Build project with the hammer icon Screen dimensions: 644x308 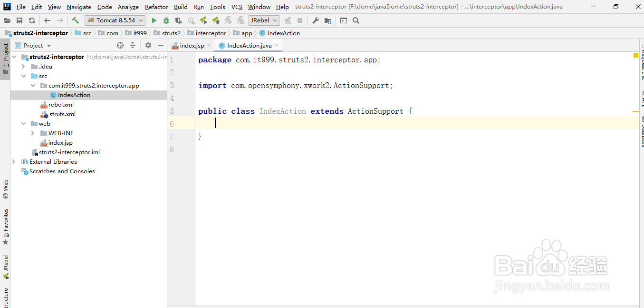(75, 20)
